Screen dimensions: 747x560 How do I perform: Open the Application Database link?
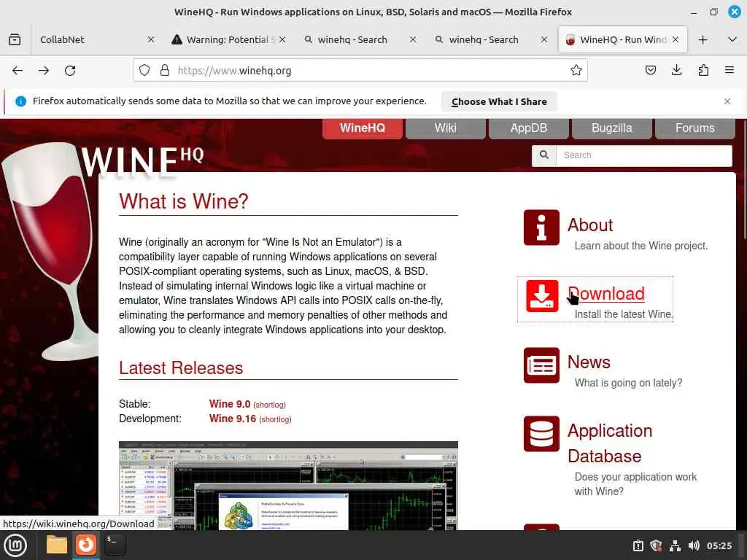coord(609,443)
